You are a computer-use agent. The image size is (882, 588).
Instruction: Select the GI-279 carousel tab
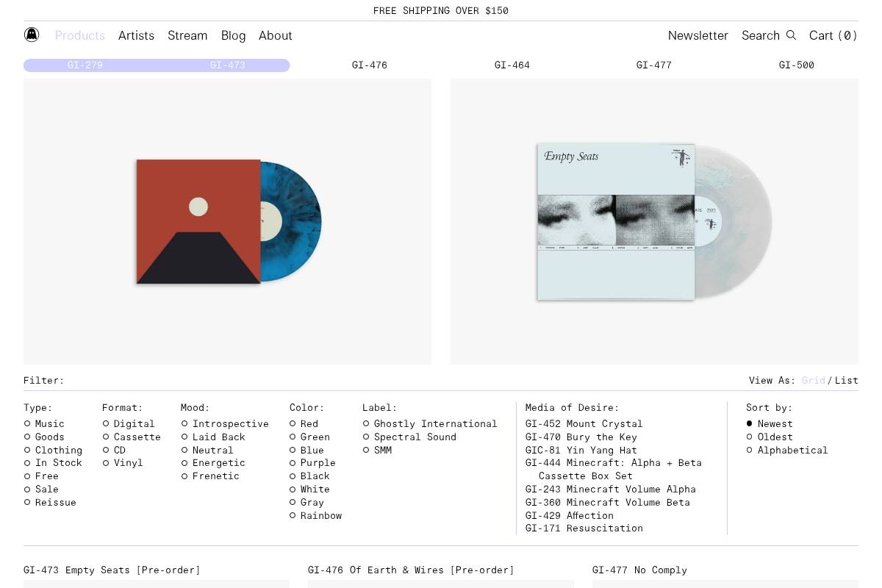tap(85, 65)
